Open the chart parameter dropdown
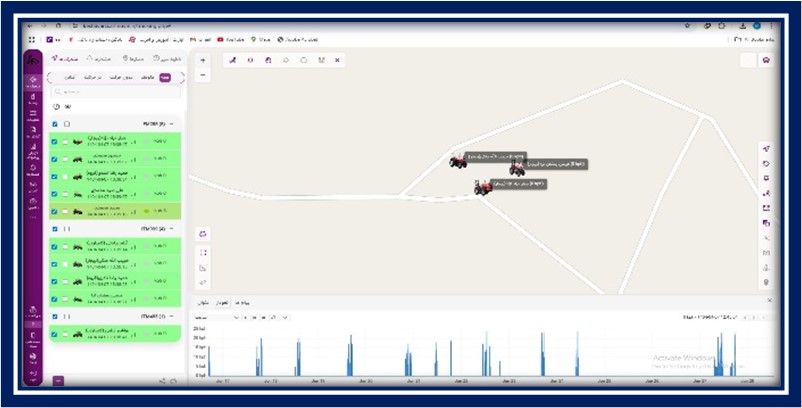Viewport: 802px width, 408px height. [x=216, y=318]
